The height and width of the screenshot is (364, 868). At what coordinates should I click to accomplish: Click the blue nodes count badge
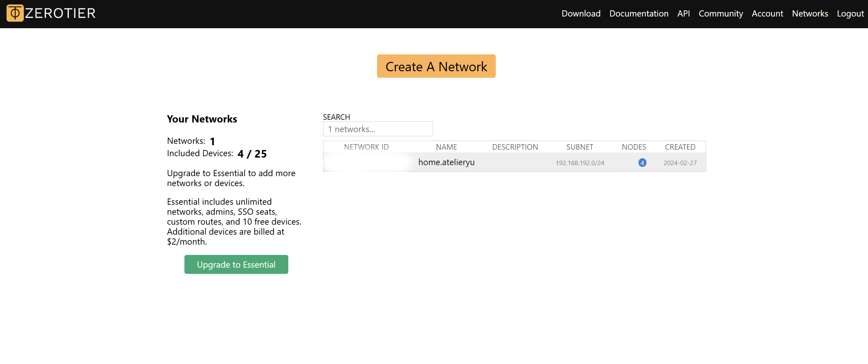[x=642, y=163]
